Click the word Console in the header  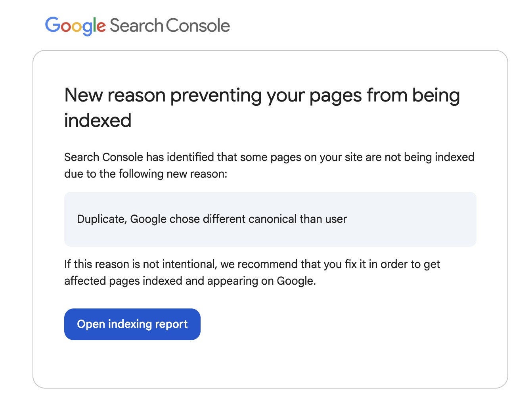pos(198,26)
